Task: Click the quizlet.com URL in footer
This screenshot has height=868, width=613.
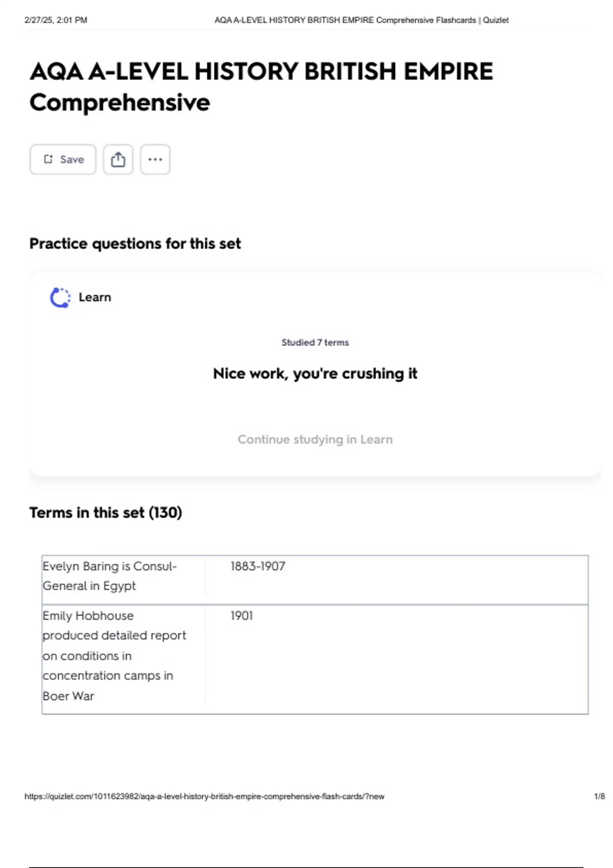Action: [204, 797]
